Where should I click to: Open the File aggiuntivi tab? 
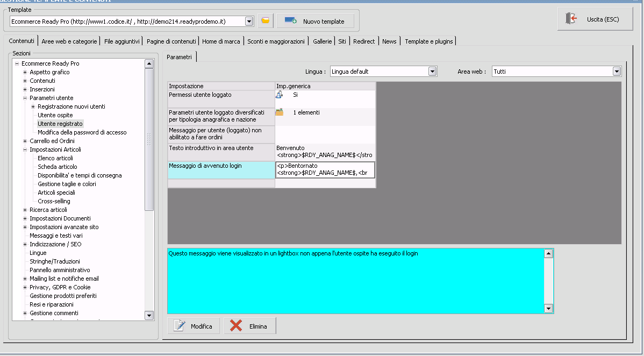click(x=121, y=41)
